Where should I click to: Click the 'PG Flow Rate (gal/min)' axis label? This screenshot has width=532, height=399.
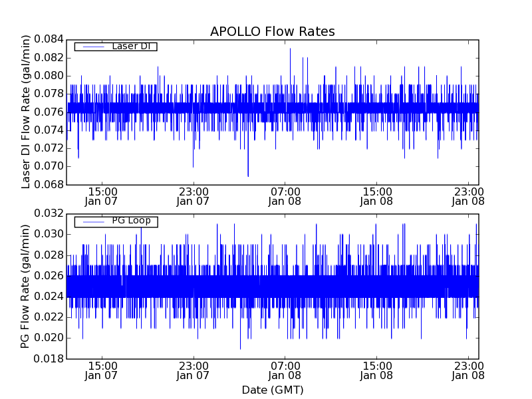25,286
